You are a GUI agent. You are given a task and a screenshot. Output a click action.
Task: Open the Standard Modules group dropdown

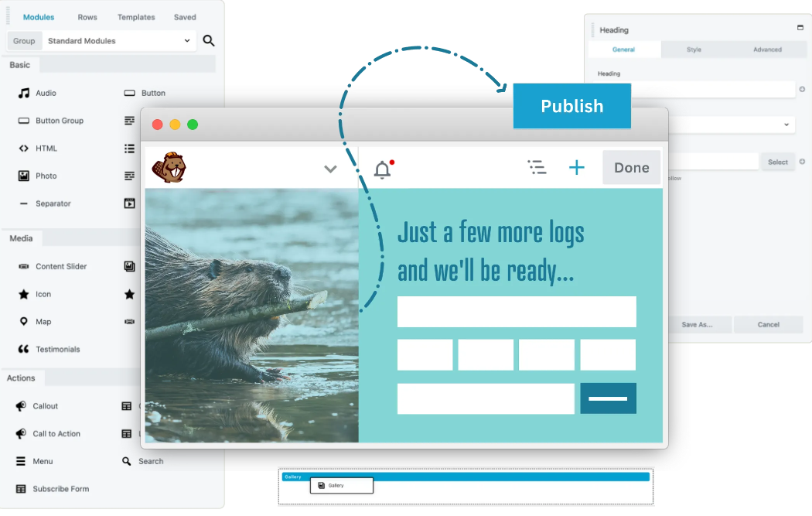click(x=118, y=40)
